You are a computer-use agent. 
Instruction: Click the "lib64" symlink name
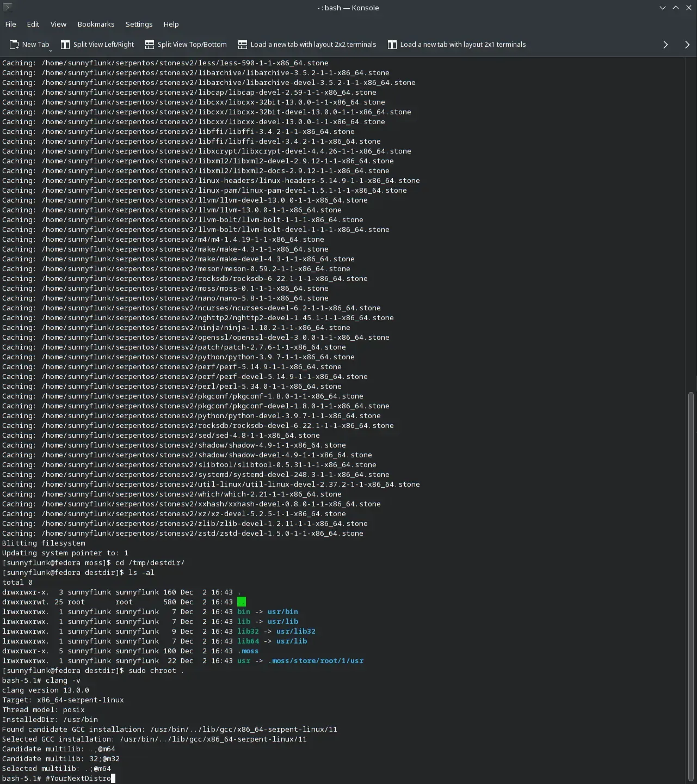[x=248, y=641]
